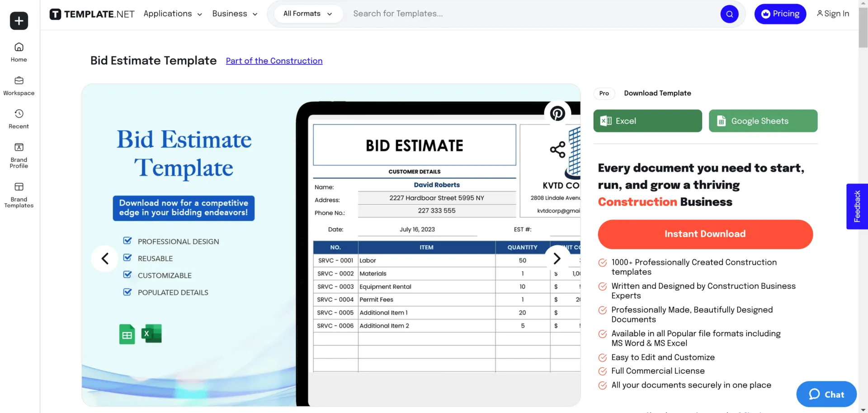Image resolution: width=868 pixels, height=413 pixels.
Task: Click the PROFESSIONAL DESIGN checkmark in preview
Action: (127, 241)
